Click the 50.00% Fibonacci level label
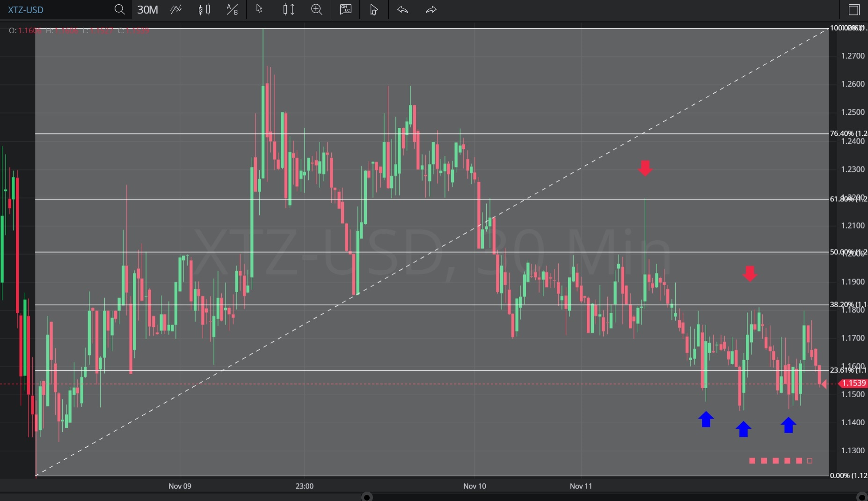 848,252
